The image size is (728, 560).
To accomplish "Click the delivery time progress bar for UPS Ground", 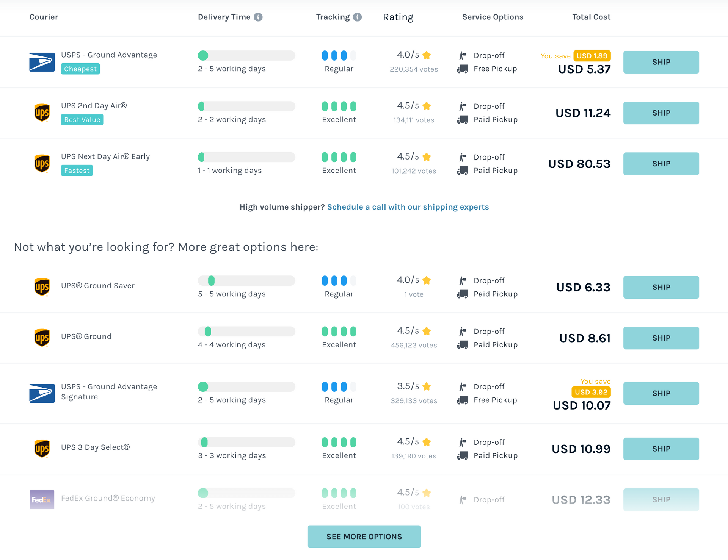I will pyautogui.click(x=246, y=331).
